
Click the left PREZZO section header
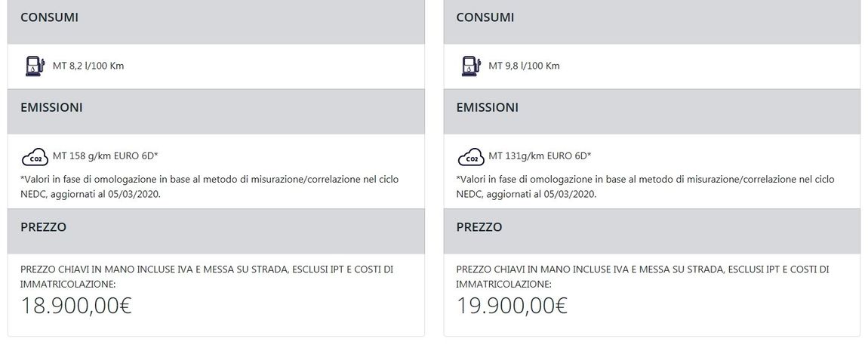216,232
